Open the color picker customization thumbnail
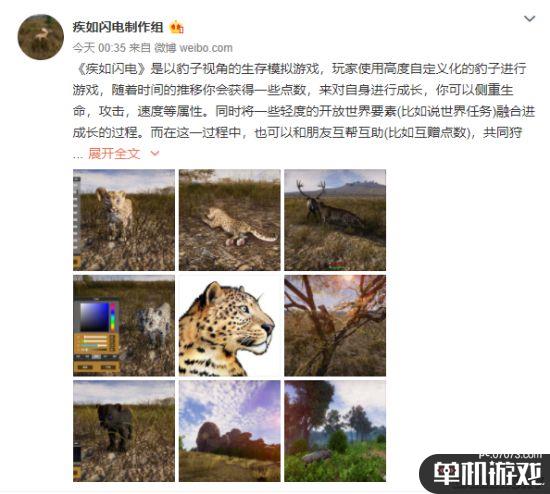 point(124,326)
